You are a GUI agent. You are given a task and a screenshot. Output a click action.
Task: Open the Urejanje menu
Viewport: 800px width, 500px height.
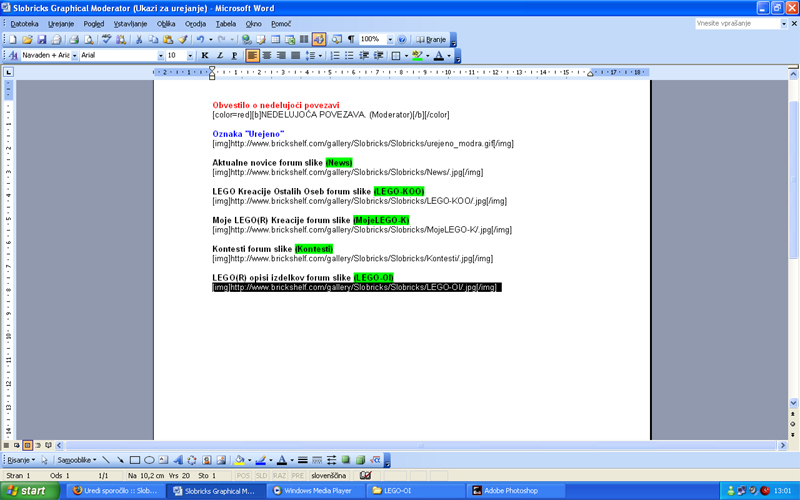61,23
